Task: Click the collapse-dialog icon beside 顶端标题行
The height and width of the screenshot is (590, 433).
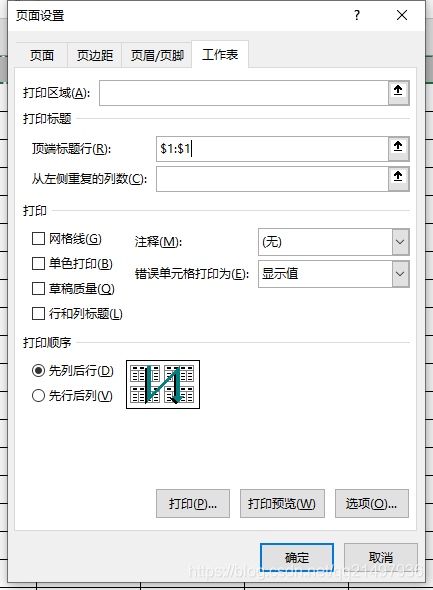Action: coord(398,149)
